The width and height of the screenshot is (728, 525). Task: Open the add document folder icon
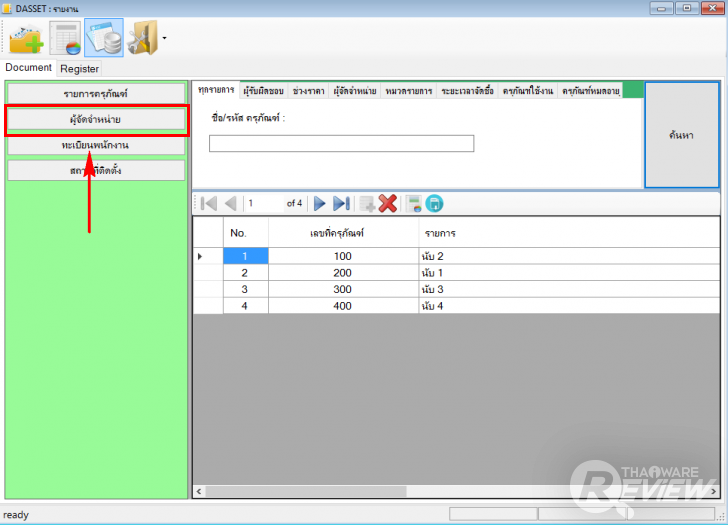[x=26, y=38]
